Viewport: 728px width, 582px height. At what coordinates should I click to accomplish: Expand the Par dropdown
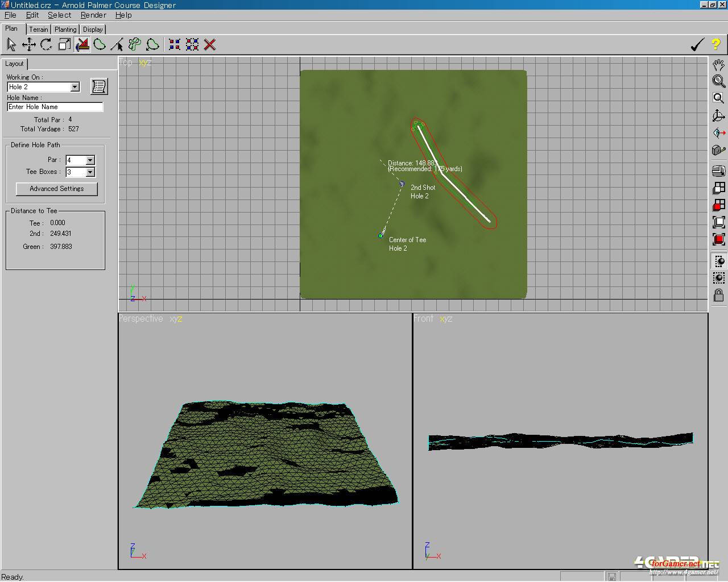(90, 160)
